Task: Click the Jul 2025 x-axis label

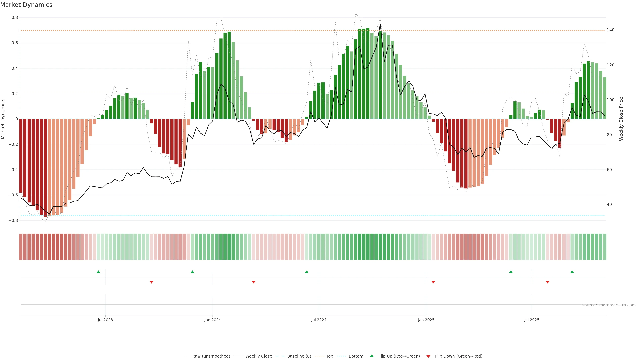Action: pos(531,320)
